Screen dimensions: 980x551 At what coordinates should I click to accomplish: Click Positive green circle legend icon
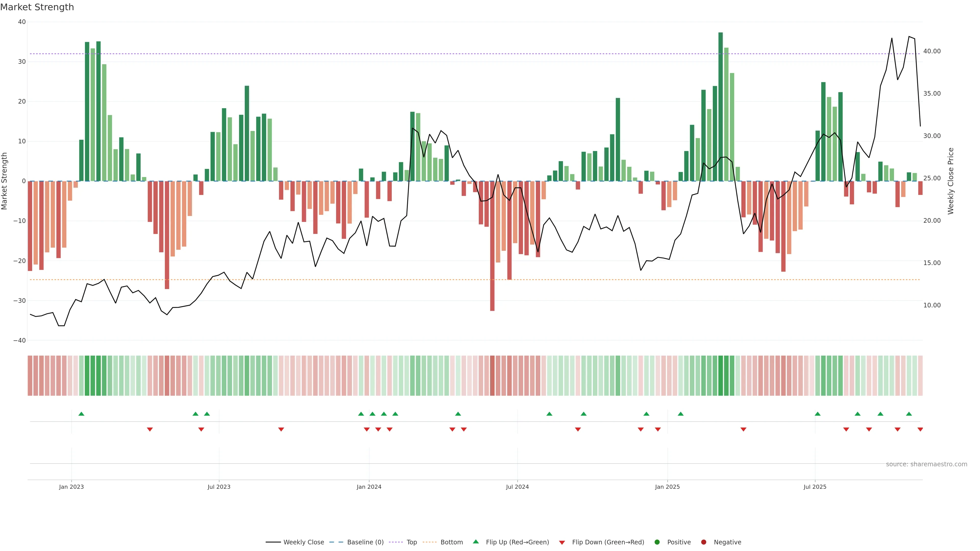point(657,542)
